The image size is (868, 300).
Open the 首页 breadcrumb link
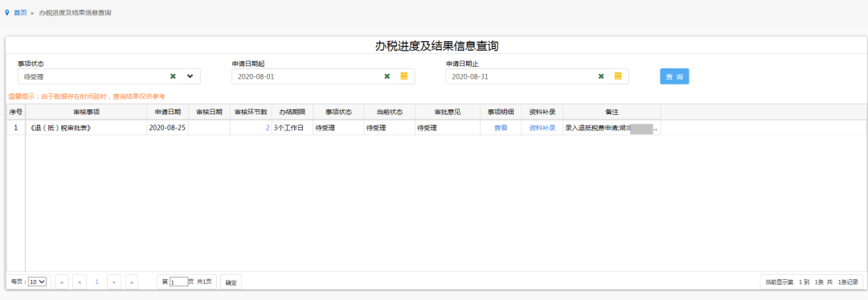(x=20, y=12)
